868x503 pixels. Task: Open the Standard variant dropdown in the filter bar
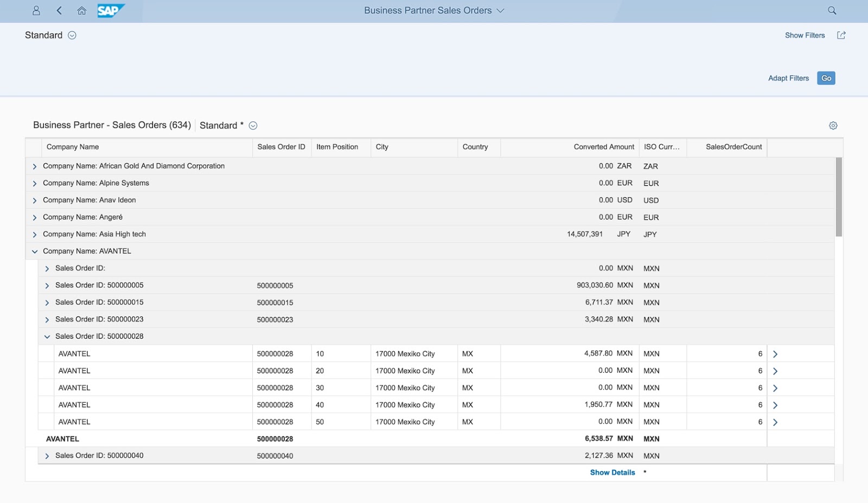pos(71,35)
